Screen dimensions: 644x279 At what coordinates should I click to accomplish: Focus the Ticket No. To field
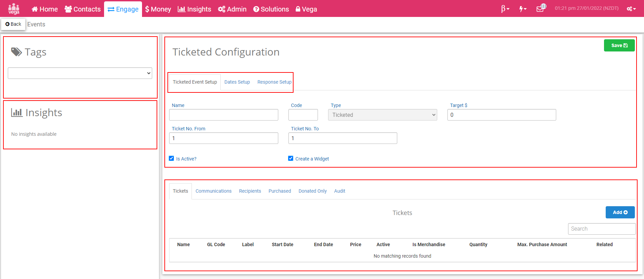pyautogui.click(x=343, y=138)
